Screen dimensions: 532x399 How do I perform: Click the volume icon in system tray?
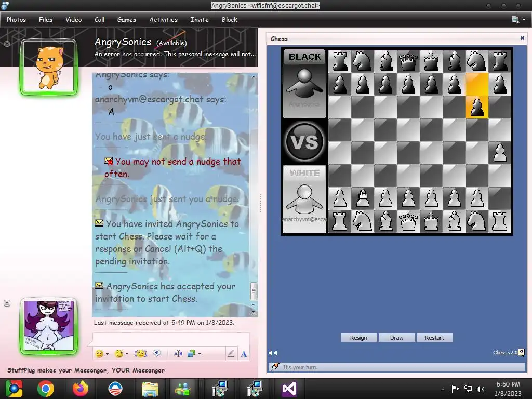point(481,389)
